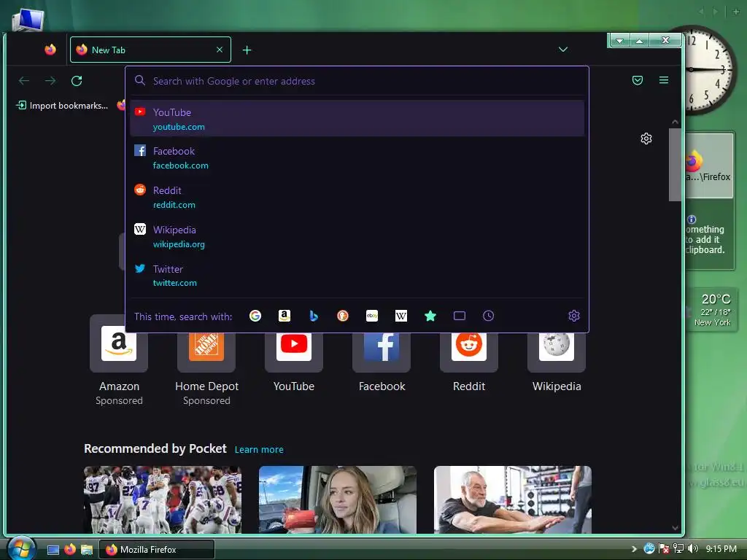The width and height of the screenshot is (747, 560).
Task: Close the New Tab tab
Action: 220,50
